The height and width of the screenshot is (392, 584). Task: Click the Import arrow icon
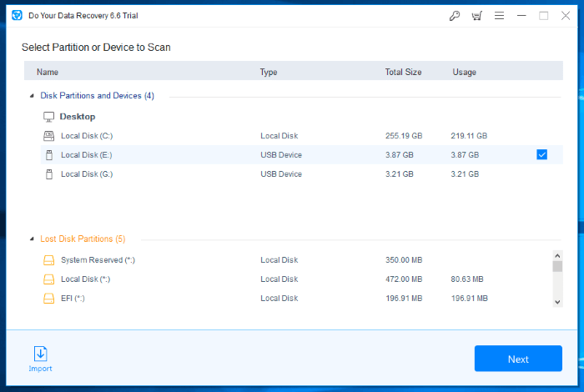tap(41, 354)
